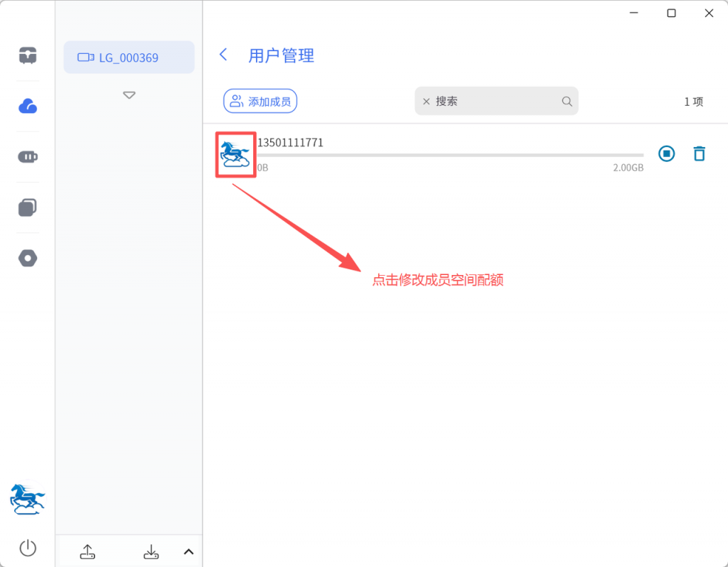The height and width of the screenshot is (567, 728).
Task: Expand the transfer panel up chevron
Action: 188,551
